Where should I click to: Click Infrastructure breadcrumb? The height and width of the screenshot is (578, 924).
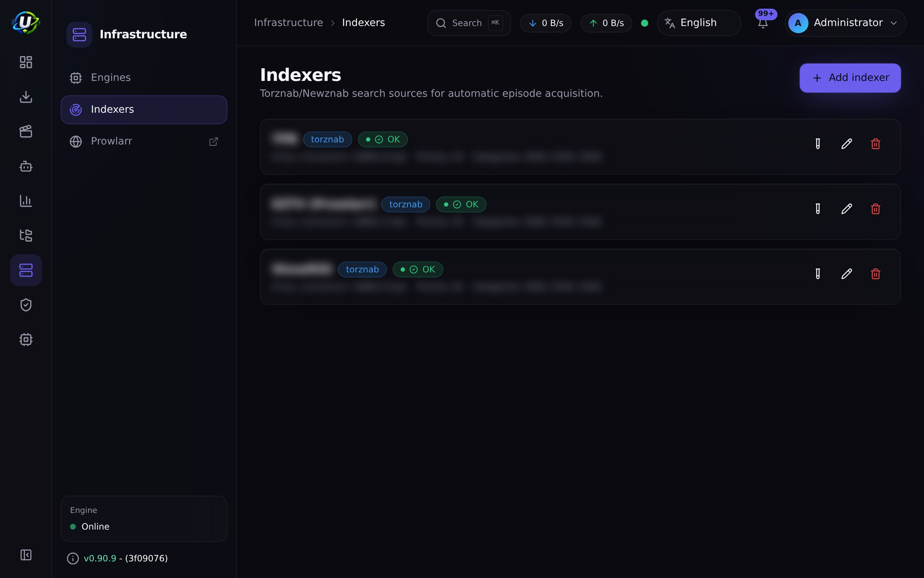(288, 23)
